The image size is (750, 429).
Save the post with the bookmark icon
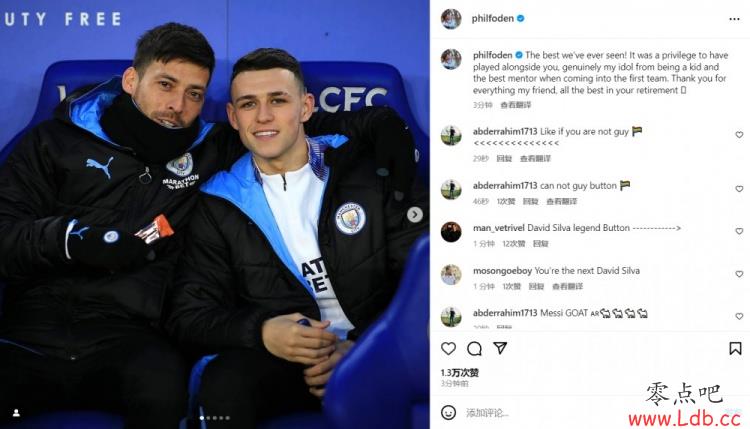click(x=735, y=348)
